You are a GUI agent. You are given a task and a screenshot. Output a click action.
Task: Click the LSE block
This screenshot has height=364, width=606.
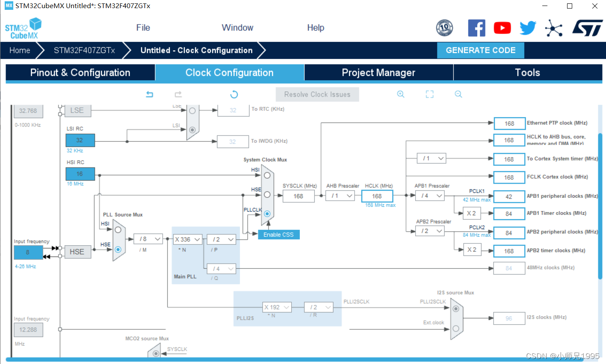[77, 110]
